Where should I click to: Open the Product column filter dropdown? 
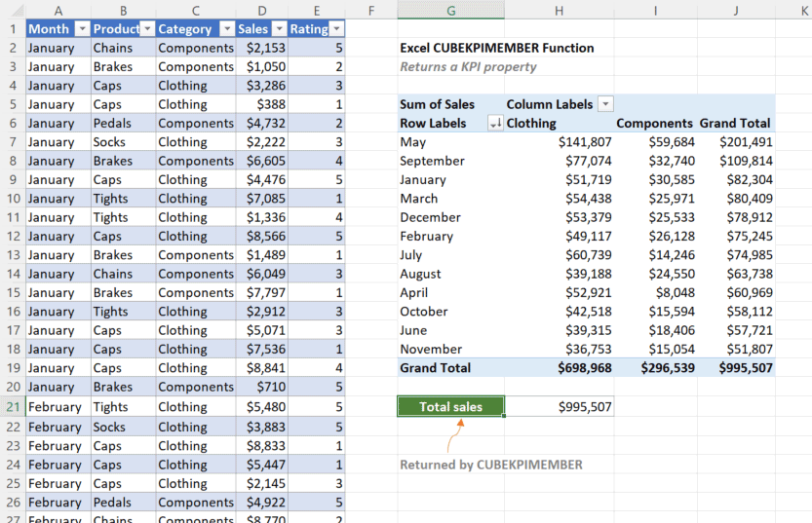[147, 29]
